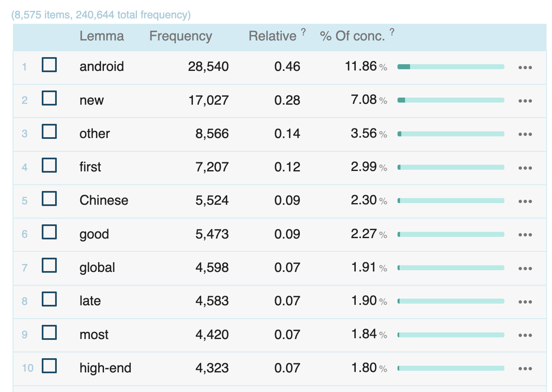Sort by the Lemma column header
This screenshot has height=392, width=552.
pos(101,36)
